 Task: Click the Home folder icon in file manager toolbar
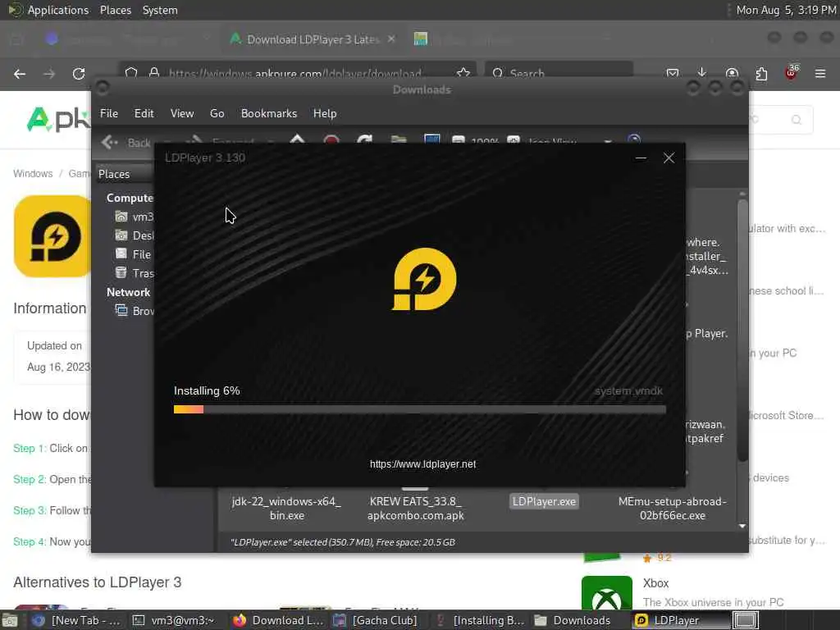[x=399, y=140]
